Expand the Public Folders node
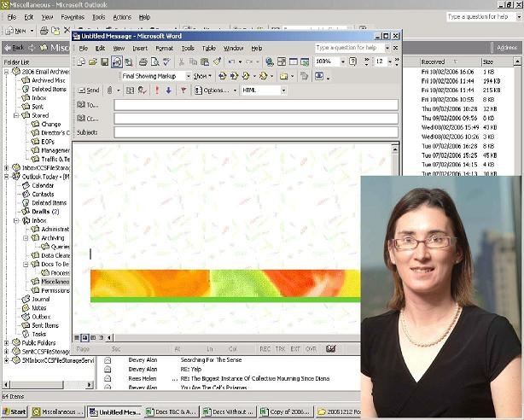Image resolution: width=524 pixels, height=420 pixels. click(x=6, y=343)
